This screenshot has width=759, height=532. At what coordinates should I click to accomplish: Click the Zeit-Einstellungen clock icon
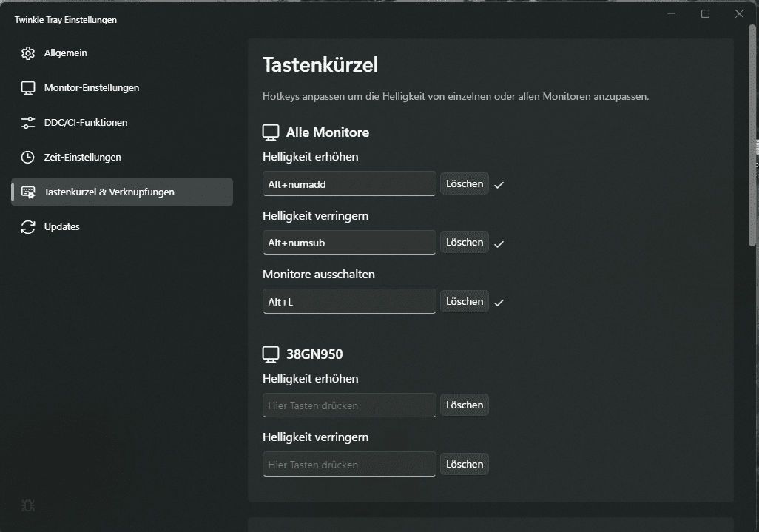[28, 158]
